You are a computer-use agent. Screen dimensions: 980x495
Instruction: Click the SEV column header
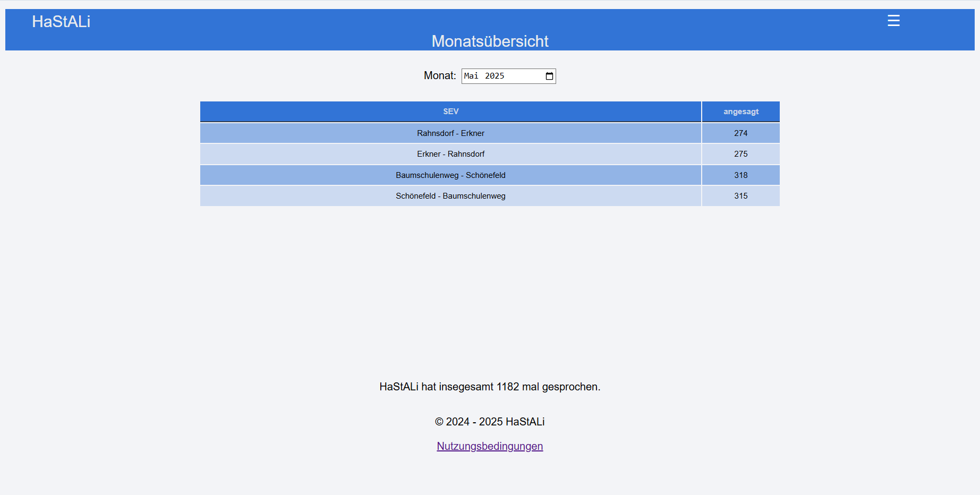pos(450,112)
